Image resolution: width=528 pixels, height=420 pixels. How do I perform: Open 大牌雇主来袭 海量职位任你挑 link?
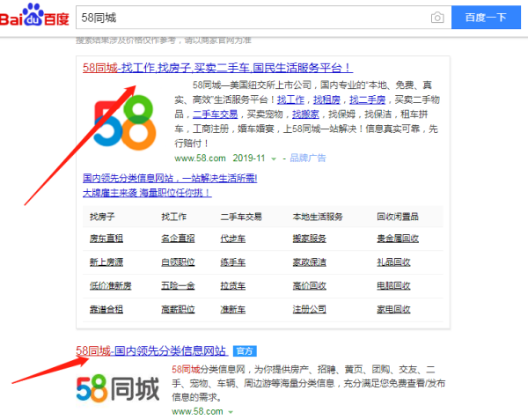coord(147,193)
